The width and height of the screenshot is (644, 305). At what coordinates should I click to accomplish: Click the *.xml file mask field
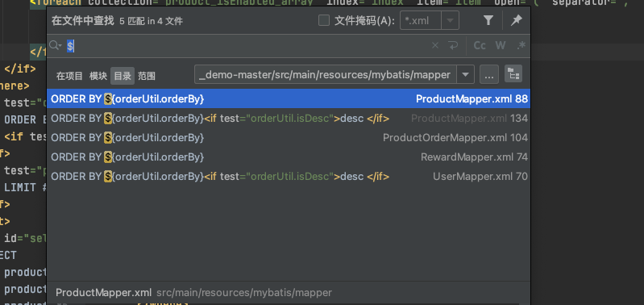click(421, 20)
